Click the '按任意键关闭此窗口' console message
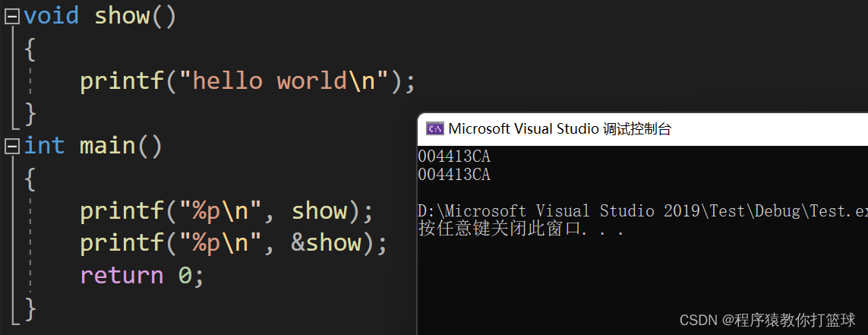The image size is (868, 335). 522,229
